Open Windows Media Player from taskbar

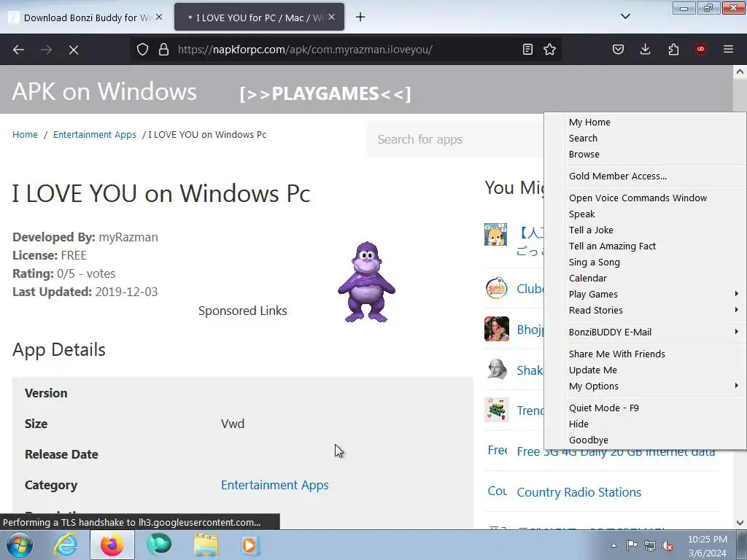(249, 545)
